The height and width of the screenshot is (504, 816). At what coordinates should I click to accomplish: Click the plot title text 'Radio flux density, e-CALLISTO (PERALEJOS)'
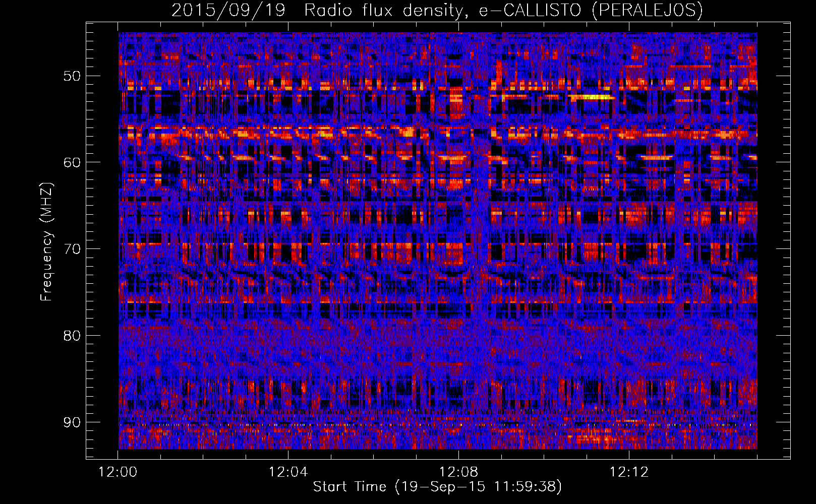click(503, 10)
